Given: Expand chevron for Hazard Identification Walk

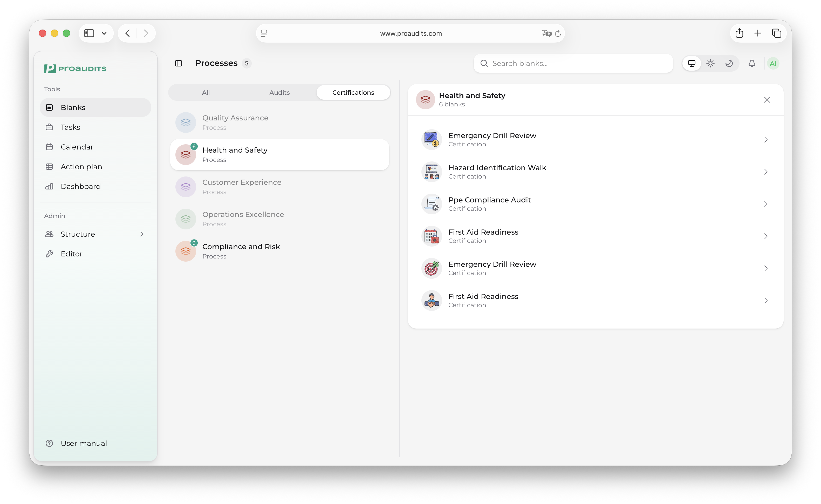Looking at the screenshot, I should [x=766, y=172].
